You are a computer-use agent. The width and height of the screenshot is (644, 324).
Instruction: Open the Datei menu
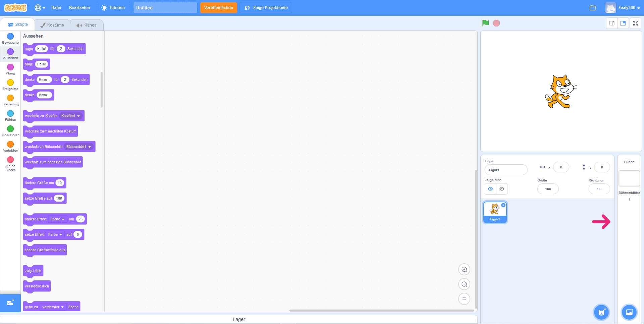click(56, 8)
